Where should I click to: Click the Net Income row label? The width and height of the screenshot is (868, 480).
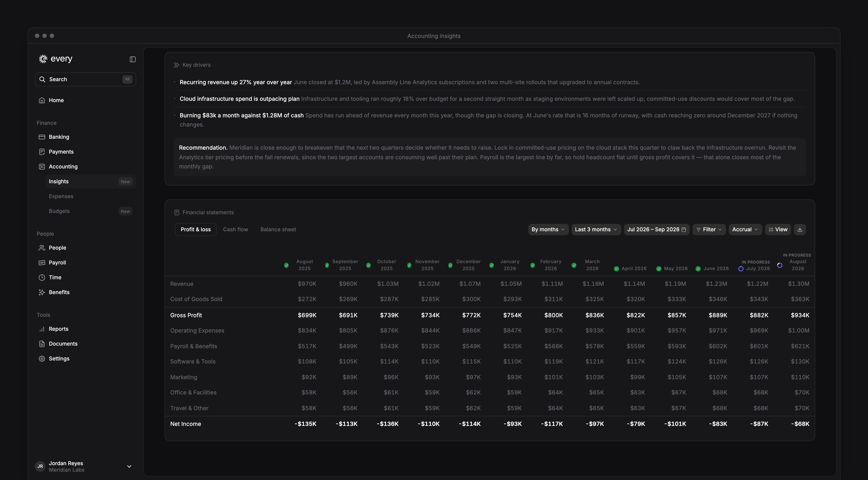coord(185,424)
